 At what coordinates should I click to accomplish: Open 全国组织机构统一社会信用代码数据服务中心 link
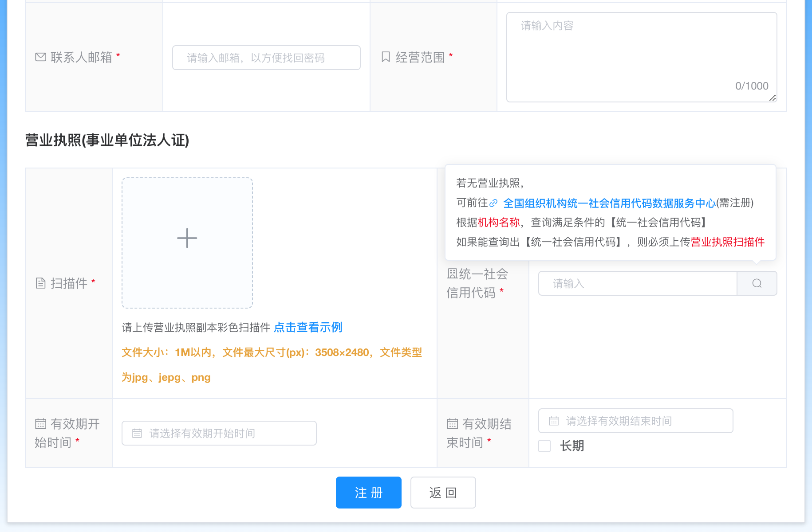pyautogui.click(x=609, y=203)
